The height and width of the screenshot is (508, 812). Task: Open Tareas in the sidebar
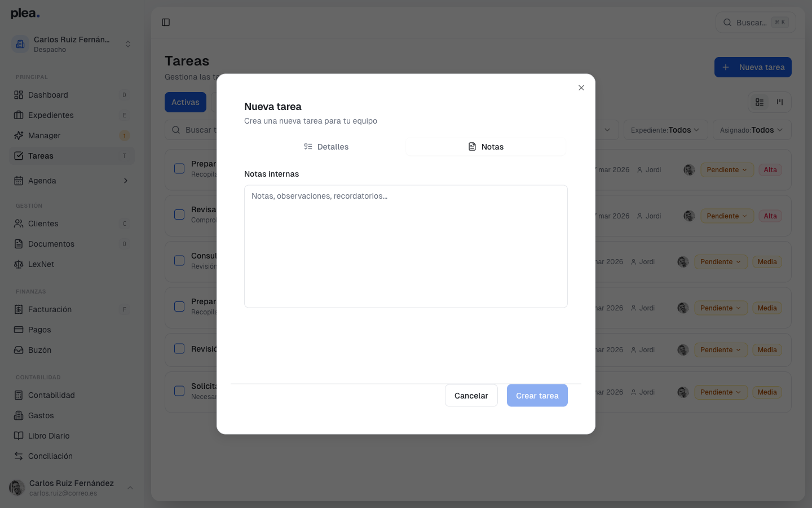(x=72, y=156)
